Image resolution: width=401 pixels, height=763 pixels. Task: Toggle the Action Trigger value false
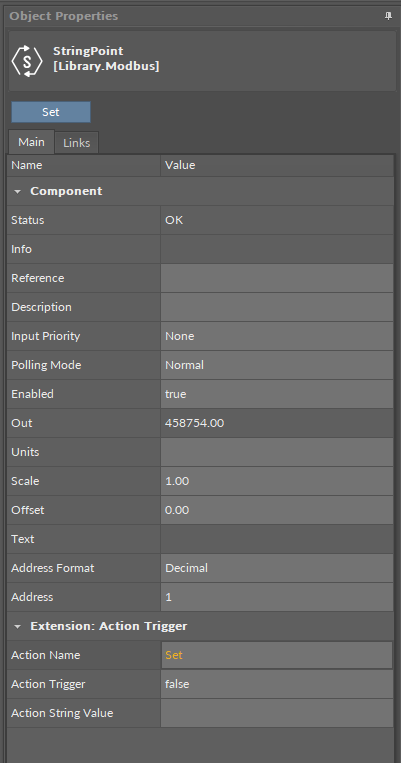point(277,684)
